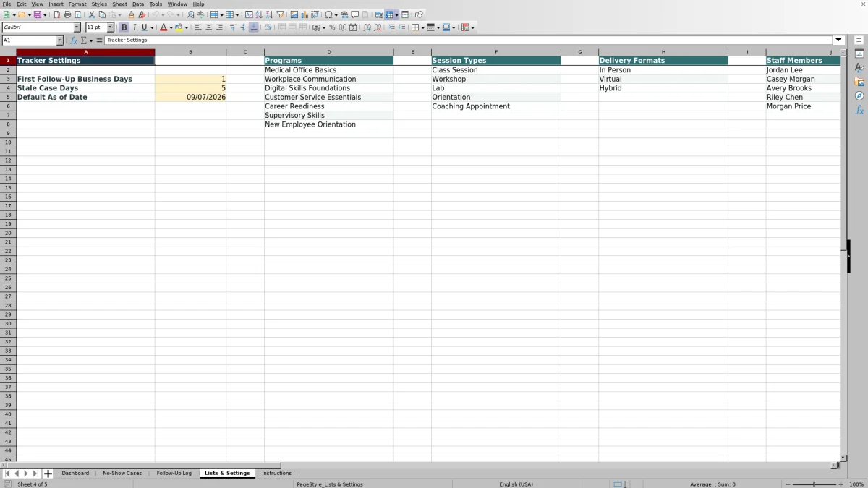The image size is (868, 488).
Task: Click Insert Image icon
Action: point(294,14)
